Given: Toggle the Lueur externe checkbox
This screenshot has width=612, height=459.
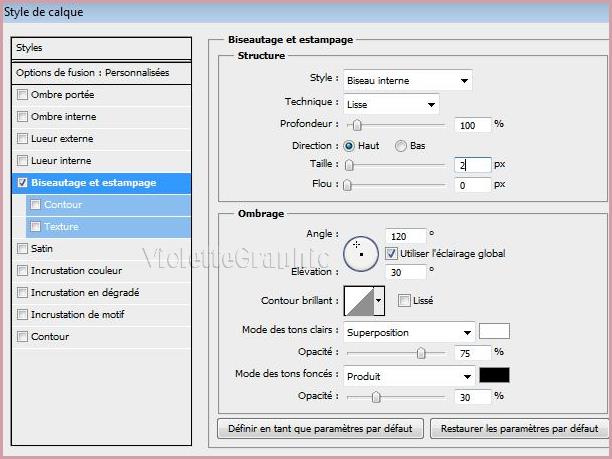Looking at the screenshot, I should 23,139.
